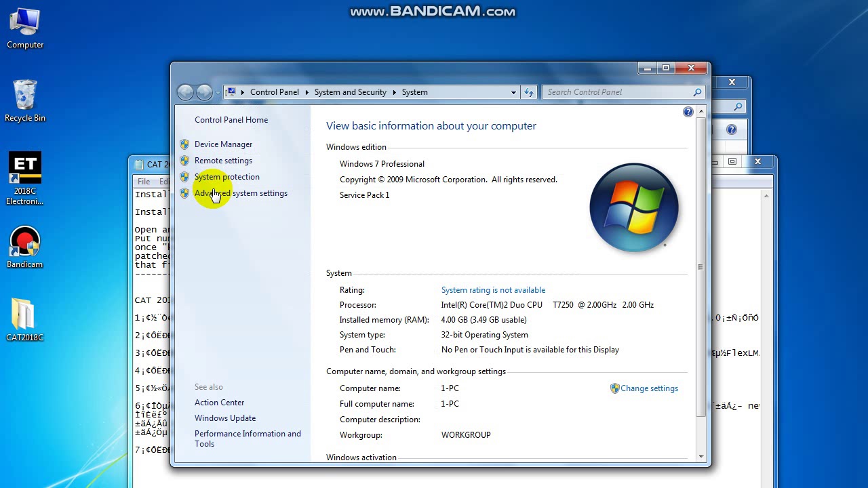Click Change settings link
This screenshot has height=488, width=868.
(649, 388)
